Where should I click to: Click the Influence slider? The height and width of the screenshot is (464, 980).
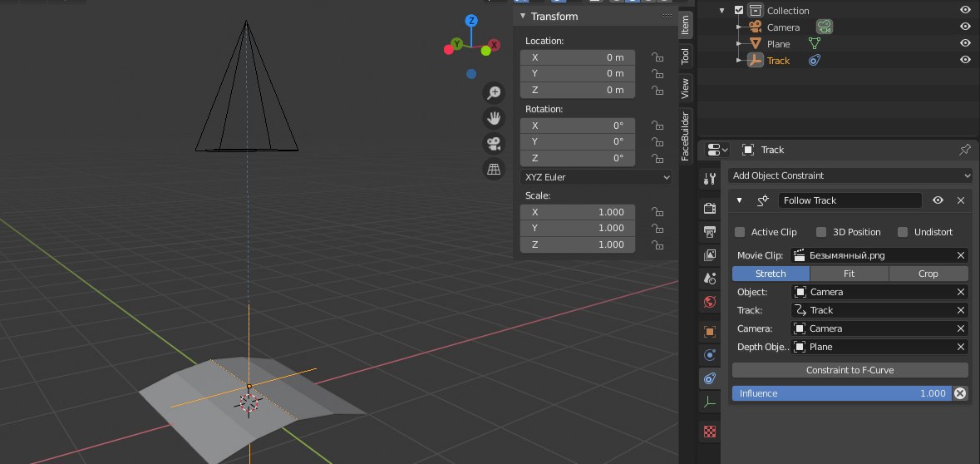pyautogui.click(x=842, y=393)
